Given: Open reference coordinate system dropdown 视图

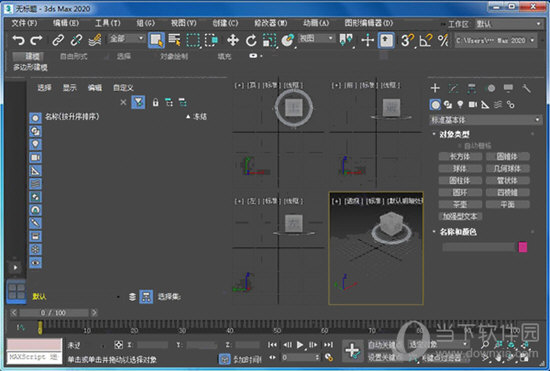Looking at the screenshot, I should tap(317, 38).
